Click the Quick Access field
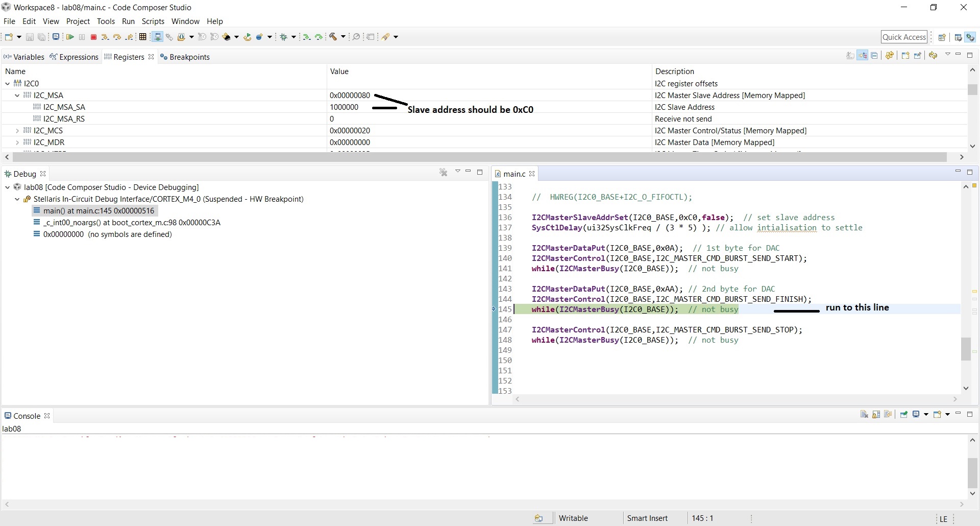 tap(904, 37)
